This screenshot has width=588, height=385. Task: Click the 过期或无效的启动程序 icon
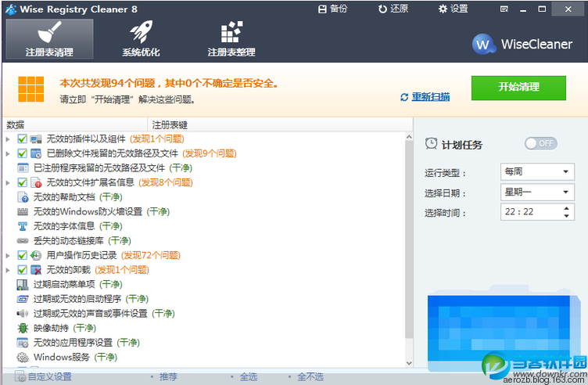point(23,299)
